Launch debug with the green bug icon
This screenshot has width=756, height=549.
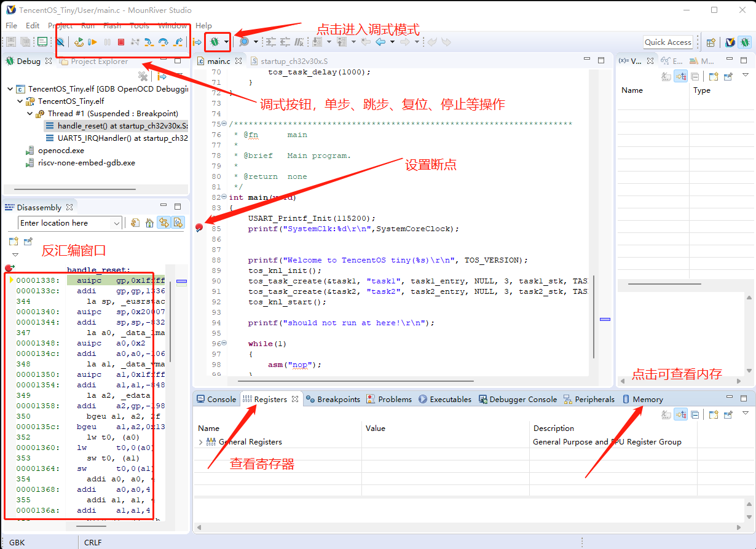[x=215, y=42]
